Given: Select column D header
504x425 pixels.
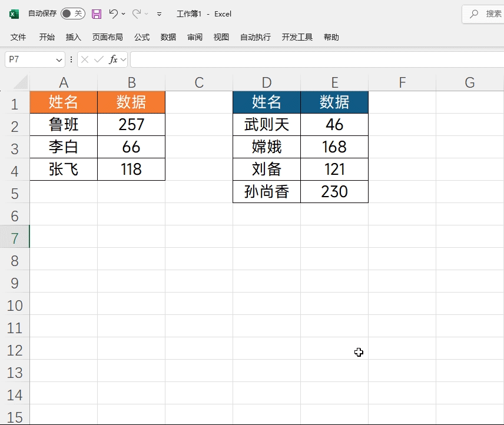Looking at the screenshot, I should [x=267, y=82].
